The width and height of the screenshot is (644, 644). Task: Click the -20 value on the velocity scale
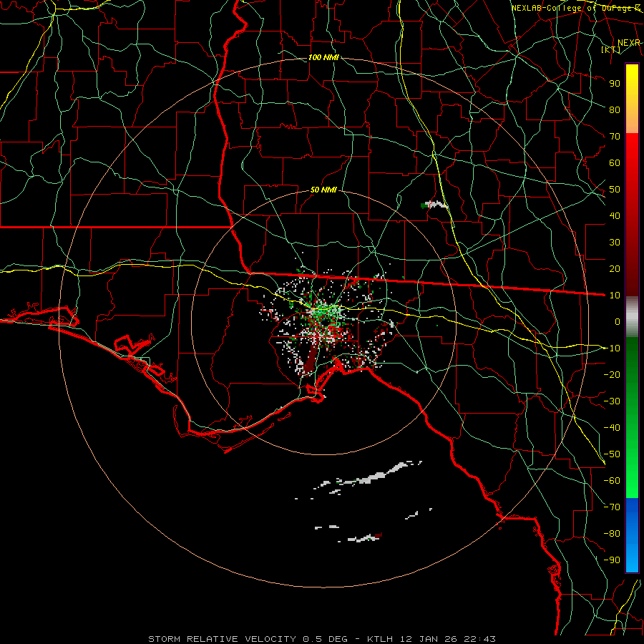[x=612, y=374]
